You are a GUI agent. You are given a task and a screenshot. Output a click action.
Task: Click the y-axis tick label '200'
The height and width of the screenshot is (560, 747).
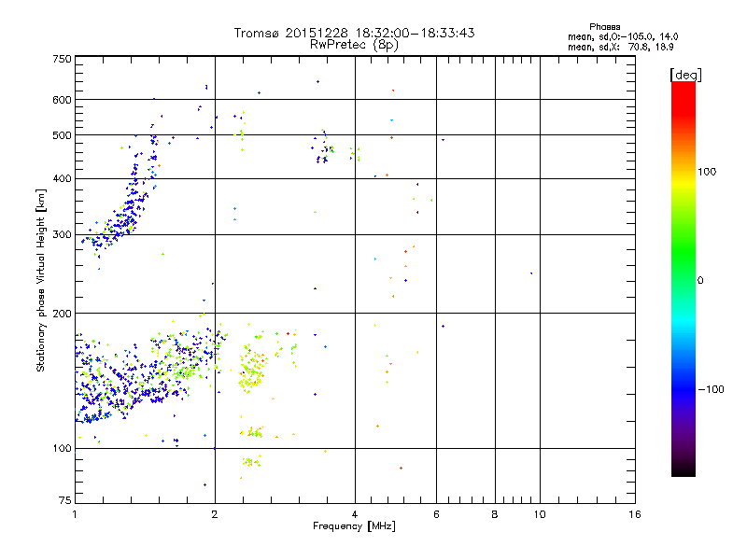tap(62, 314)
